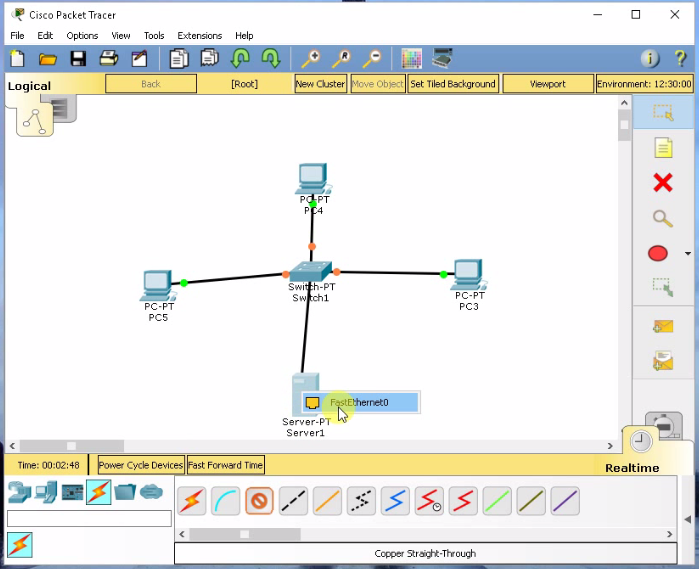The width and height of the screenshot is (699, 569).
Task: Choose the Automatic connection type lightning
Action: tap(192, 501)
